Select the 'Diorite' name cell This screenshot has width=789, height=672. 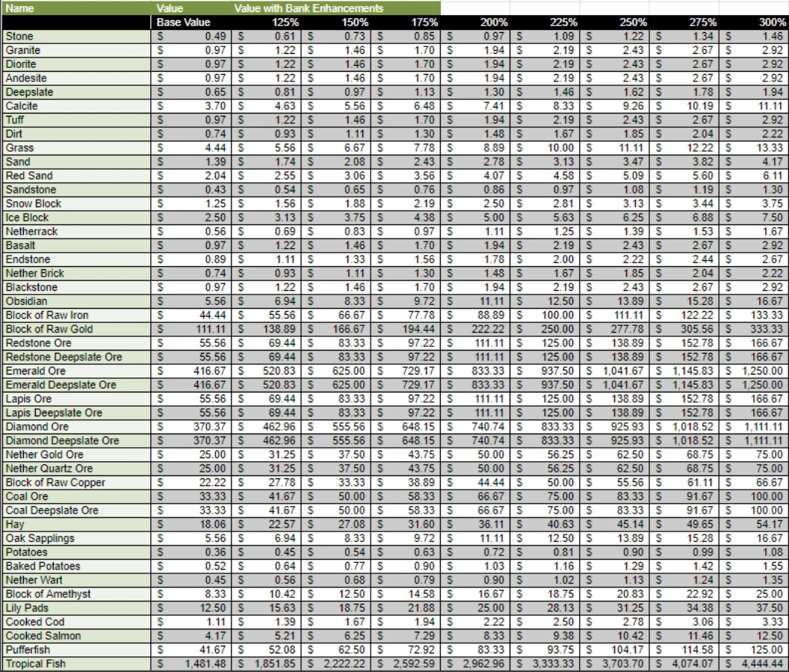(76, 64)
